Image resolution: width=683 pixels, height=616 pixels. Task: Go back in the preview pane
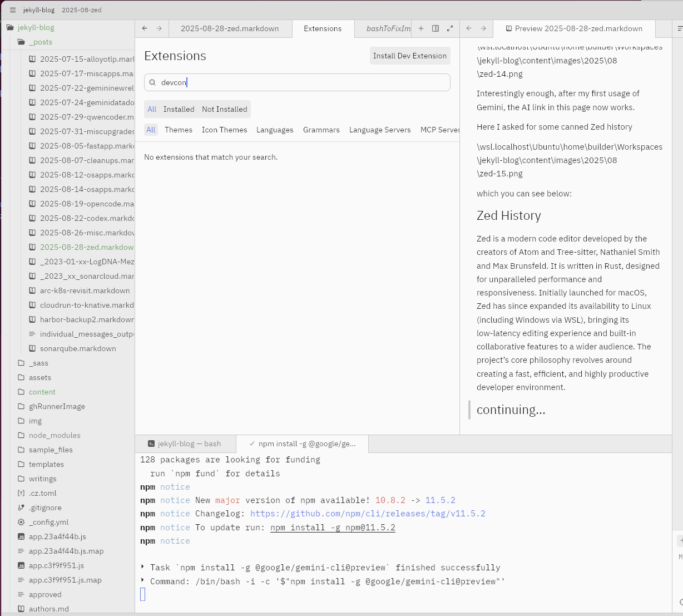[x=469, y=28]
